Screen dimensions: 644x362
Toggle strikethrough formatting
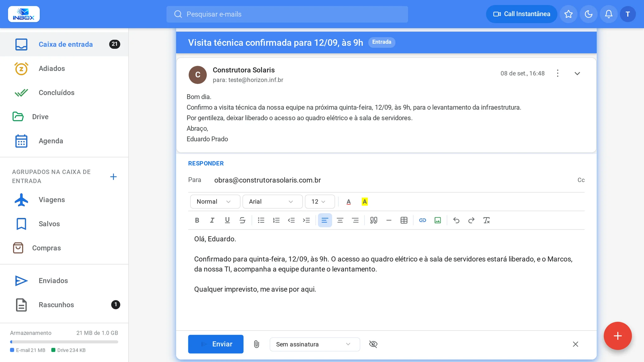pos(243,220)
